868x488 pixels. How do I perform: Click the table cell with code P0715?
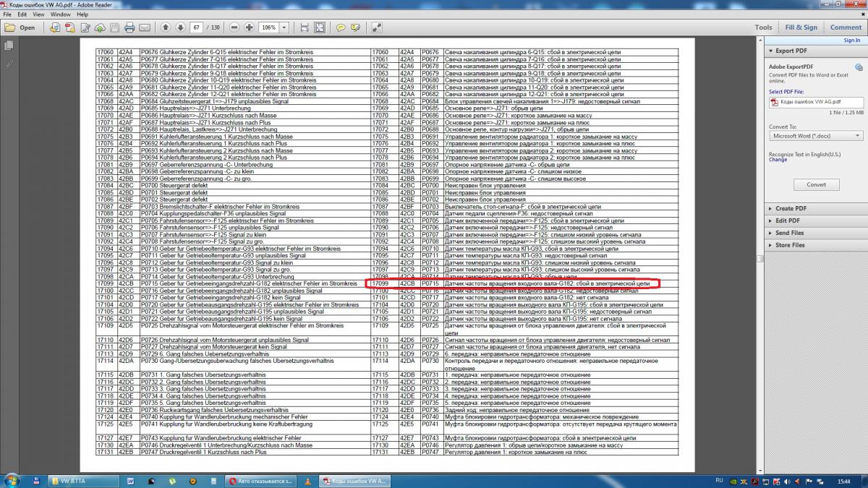point(431,284)
